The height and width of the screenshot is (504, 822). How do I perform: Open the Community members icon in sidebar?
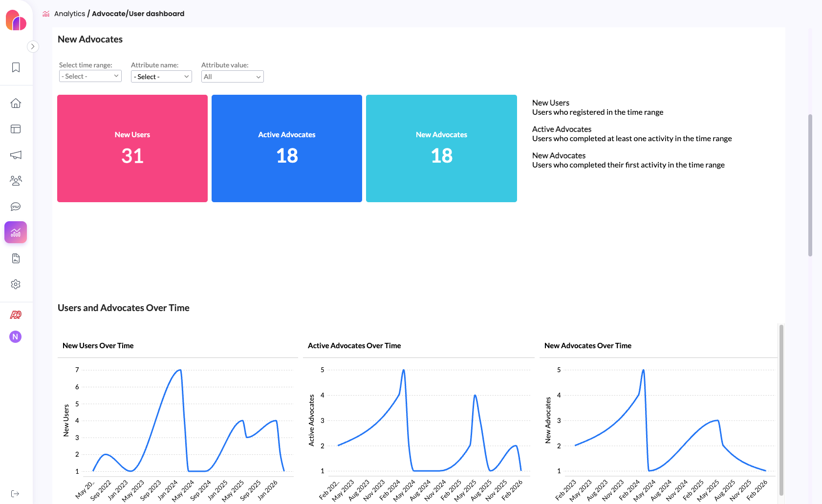pyautogui.click(x=16, y=180)
